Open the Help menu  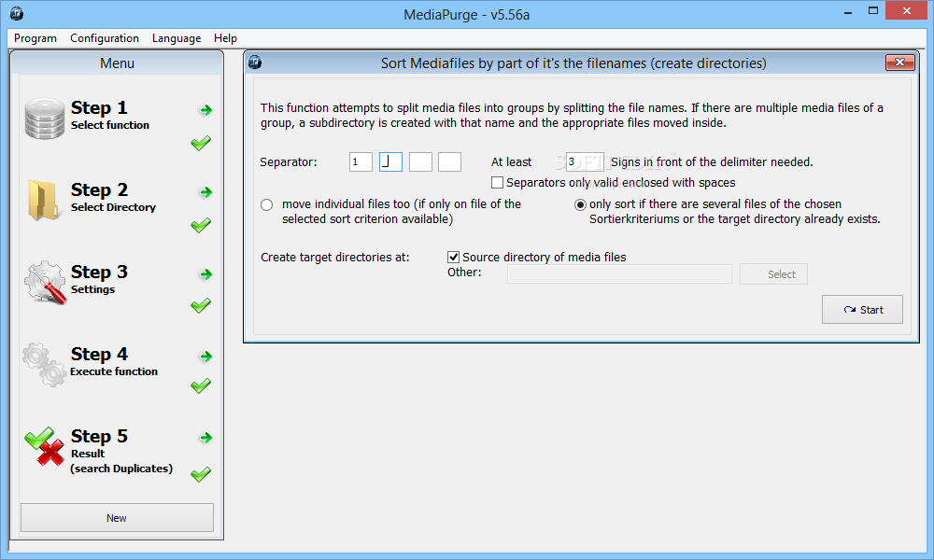226,38
